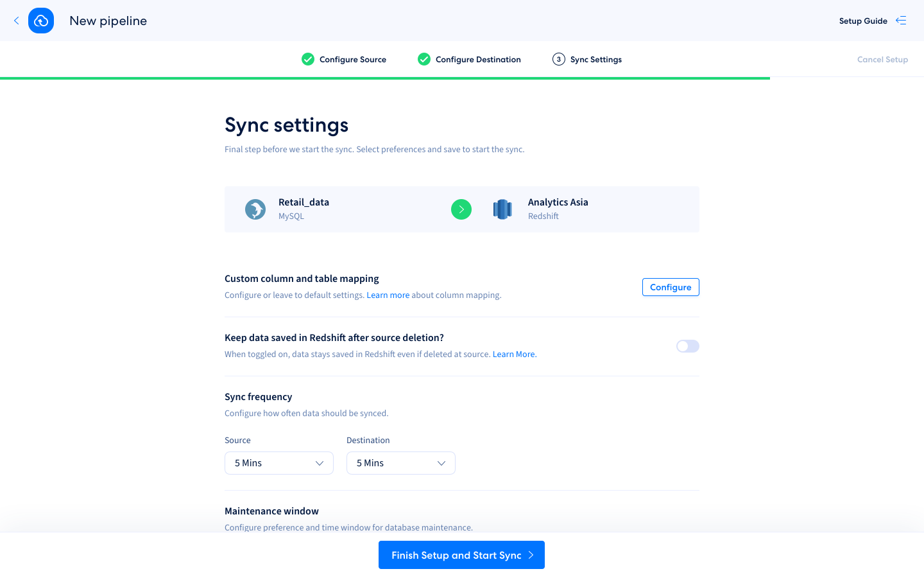This screenshot has width=924, height=578.
Task: Click the green arrow between source and destination
Action: pyautogui.click(x=461, y=209)
